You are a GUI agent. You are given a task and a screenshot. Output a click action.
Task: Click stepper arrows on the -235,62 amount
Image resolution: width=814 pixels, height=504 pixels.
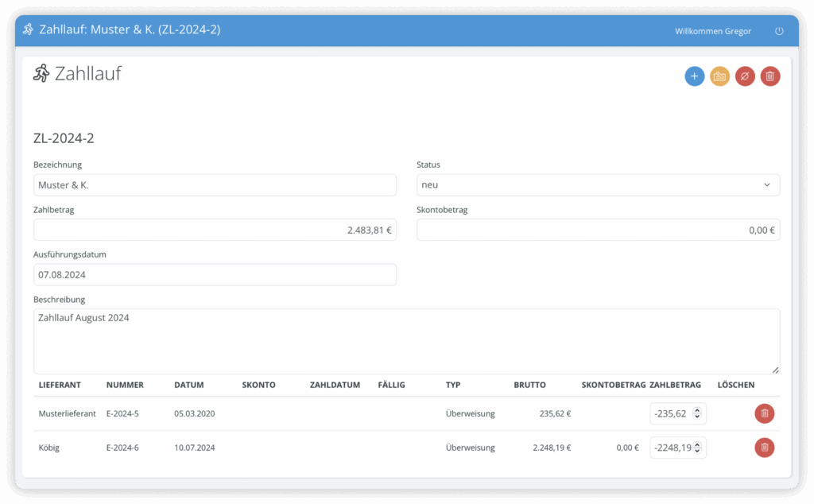click(697, 413)
